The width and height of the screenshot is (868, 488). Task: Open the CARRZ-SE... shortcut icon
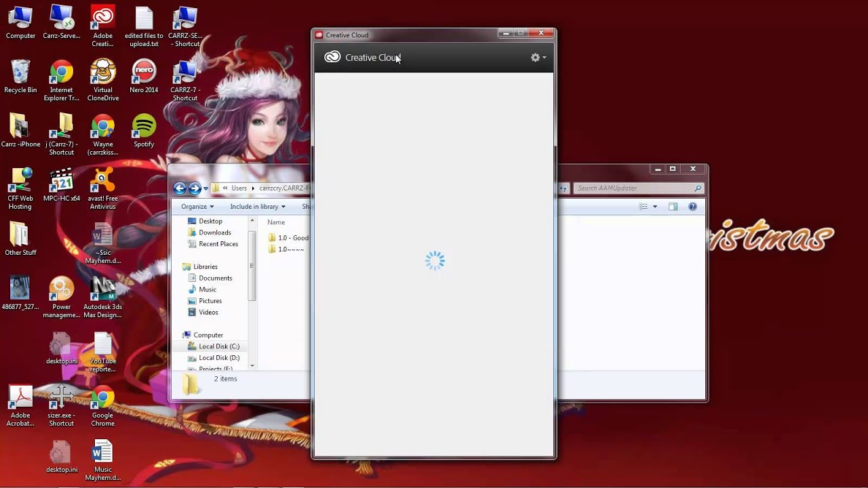(x=185, y=26)
